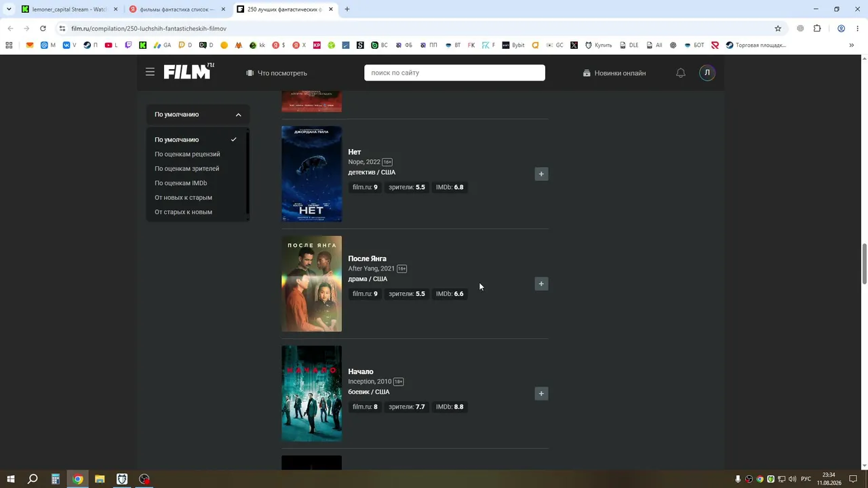Image resolution: width=868 pixels, height=488 pixels.
Task: Click the address bar URL
Action: [149, 28]
